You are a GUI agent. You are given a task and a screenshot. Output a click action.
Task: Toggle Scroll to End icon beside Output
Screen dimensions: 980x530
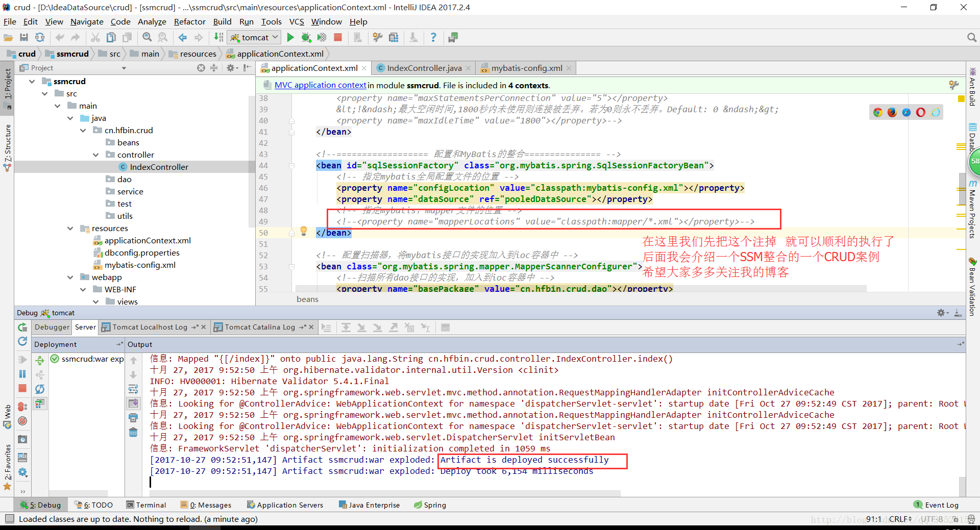(133, 403)
